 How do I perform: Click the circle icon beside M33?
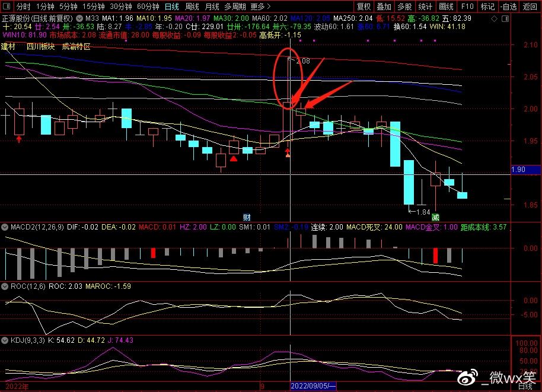[79, 18]
